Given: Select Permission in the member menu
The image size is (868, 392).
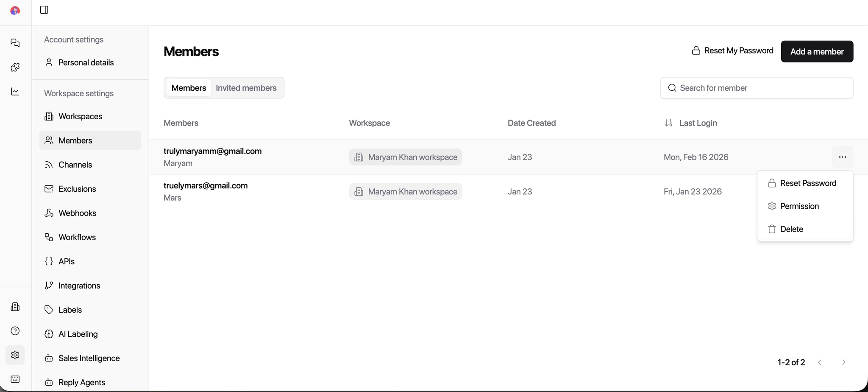Looking at the screenshot, I should tap(799, 206).
